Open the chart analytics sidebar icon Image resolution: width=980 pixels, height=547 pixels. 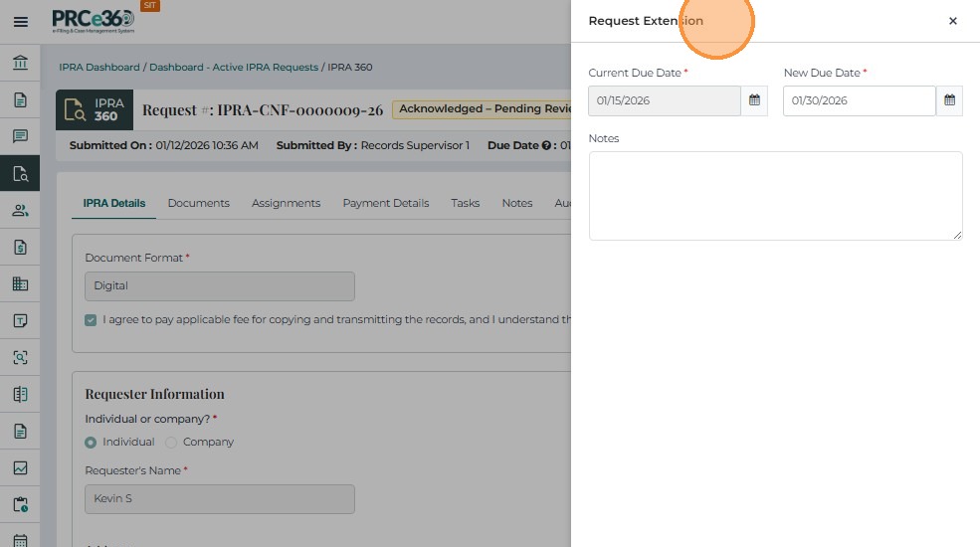pos(20,467)
